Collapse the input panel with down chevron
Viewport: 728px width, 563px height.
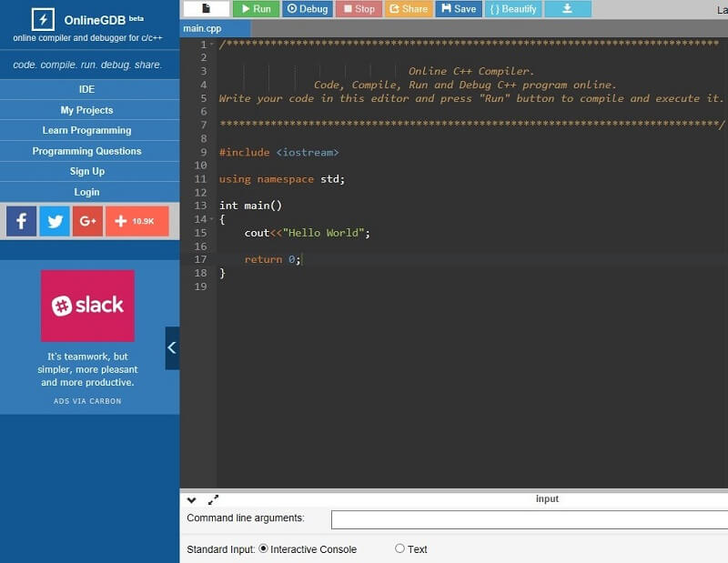click(191, 500)
